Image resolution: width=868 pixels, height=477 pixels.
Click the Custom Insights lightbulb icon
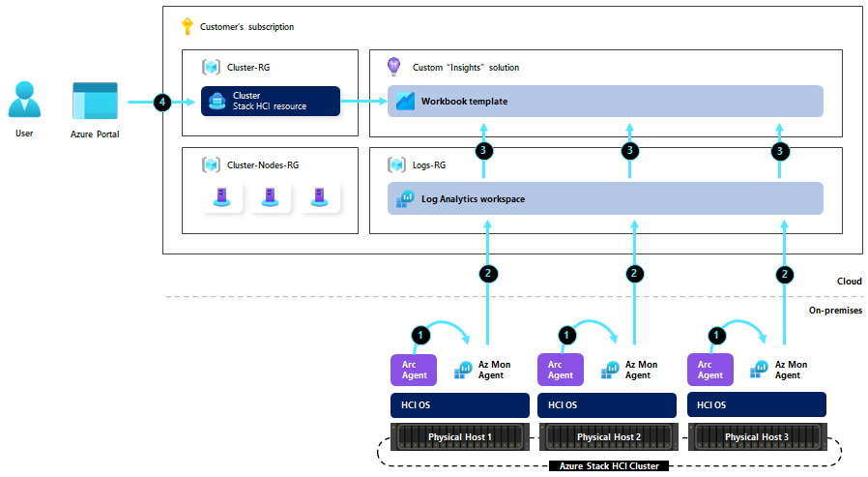[x=393, y=66]
